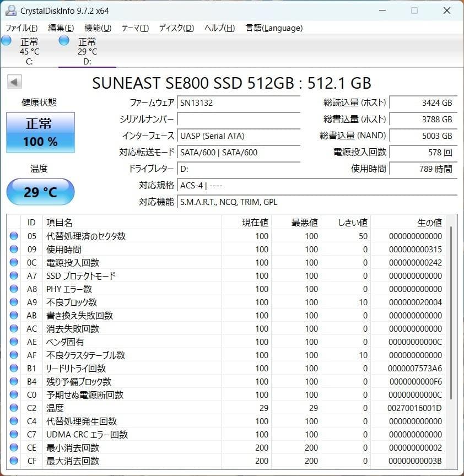
Task: Click status orb for 0C 電源投入回数 row
Action: (14, 262)
